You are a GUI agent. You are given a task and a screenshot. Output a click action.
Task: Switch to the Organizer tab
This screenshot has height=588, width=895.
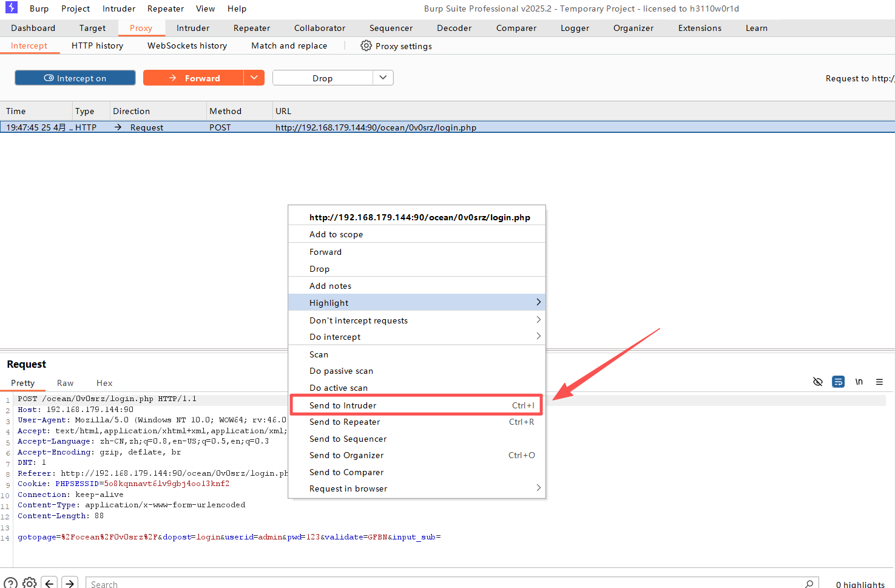tap(633, 28)
